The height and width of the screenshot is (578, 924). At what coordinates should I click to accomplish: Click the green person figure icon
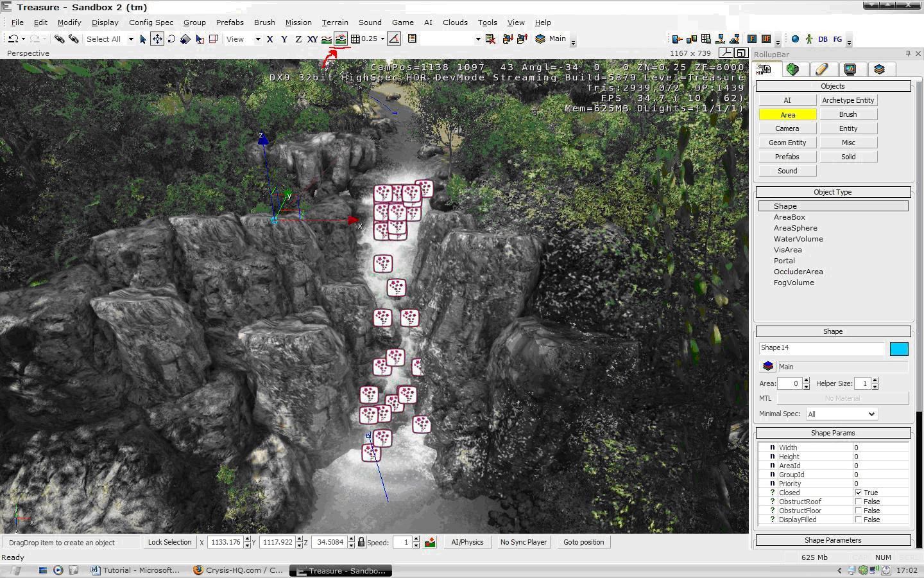809,39
